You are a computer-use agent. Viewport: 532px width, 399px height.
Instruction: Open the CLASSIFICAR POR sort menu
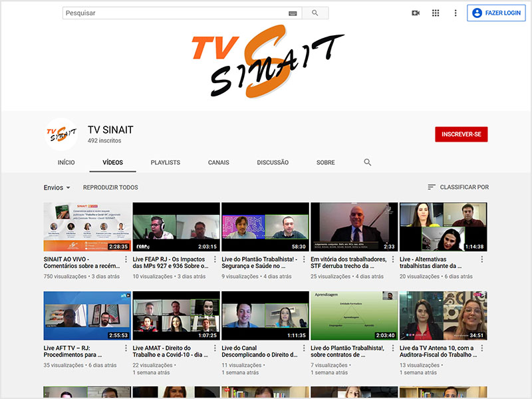click(x=458, y=187)
